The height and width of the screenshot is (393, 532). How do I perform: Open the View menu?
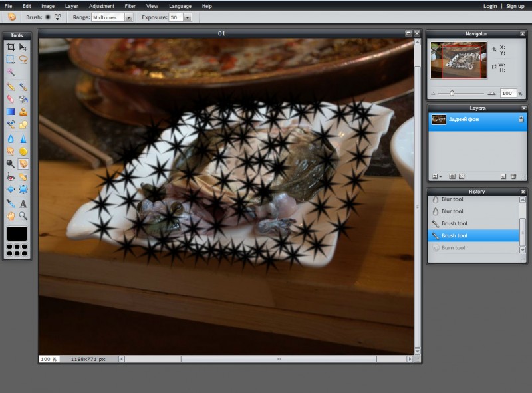pos(152,6)
